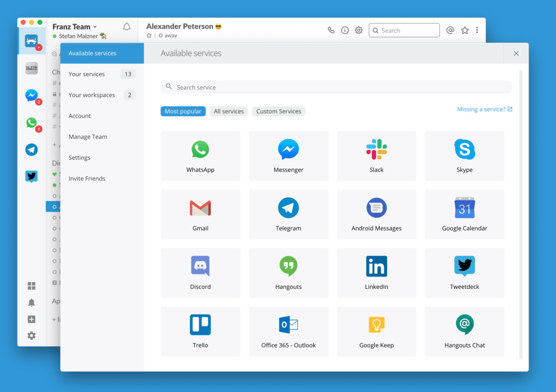
Task: Open conversation settings gear in Slack header
Action: tap(359, 30)
